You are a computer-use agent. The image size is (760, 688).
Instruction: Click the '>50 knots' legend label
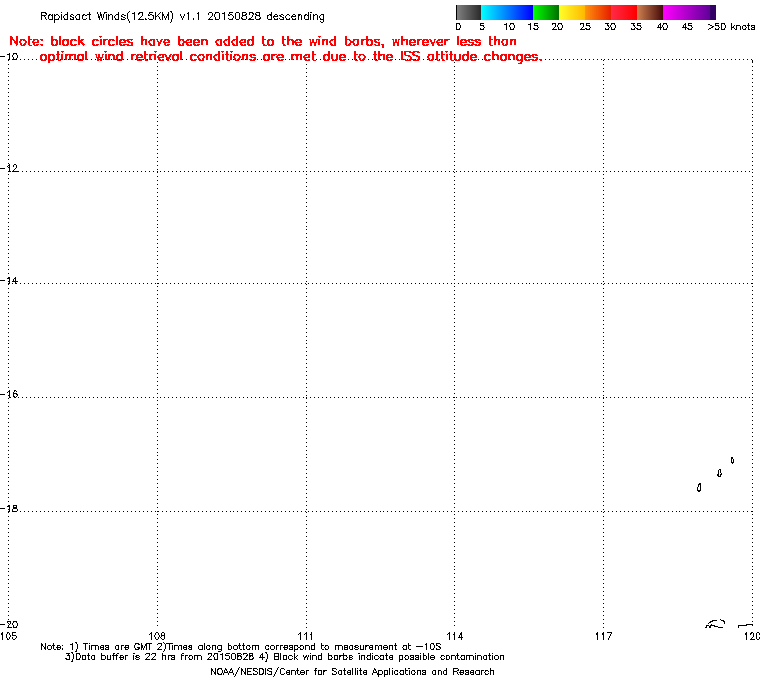731,27
